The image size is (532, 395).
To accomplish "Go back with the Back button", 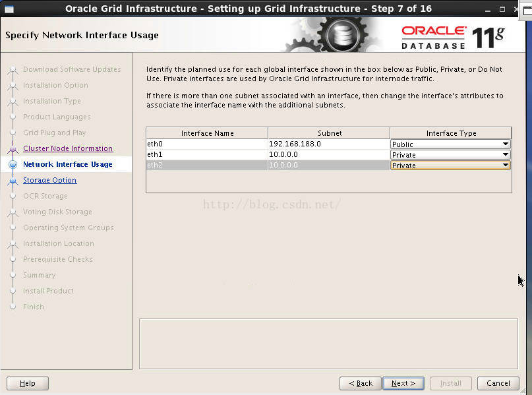I will [x=361, y=383].
